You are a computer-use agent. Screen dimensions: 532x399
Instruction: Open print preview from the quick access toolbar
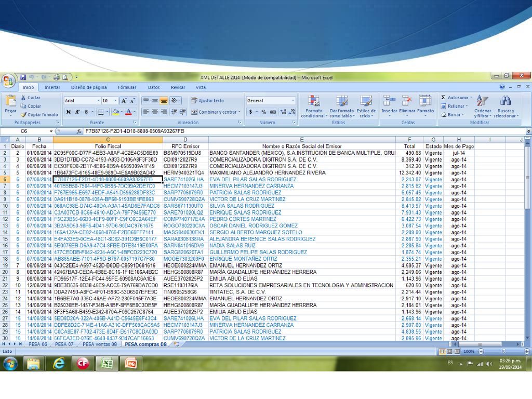point(65,77)
